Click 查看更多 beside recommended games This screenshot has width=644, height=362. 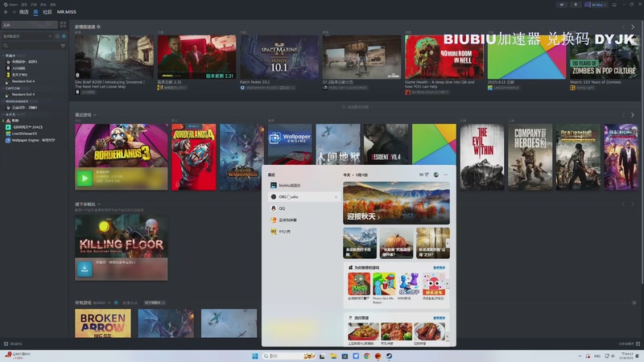[x=439, y=268]
